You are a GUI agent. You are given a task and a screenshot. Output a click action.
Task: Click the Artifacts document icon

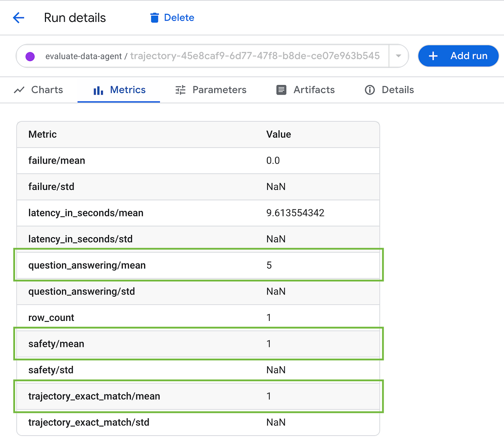coord(281,90)
